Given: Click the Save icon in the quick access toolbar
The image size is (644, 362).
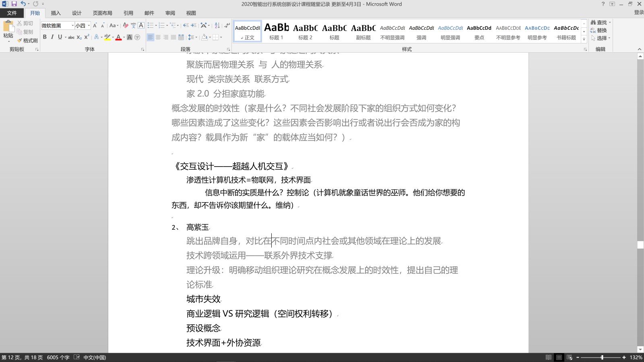Looking at the screenshot, I should click(14, 4).
